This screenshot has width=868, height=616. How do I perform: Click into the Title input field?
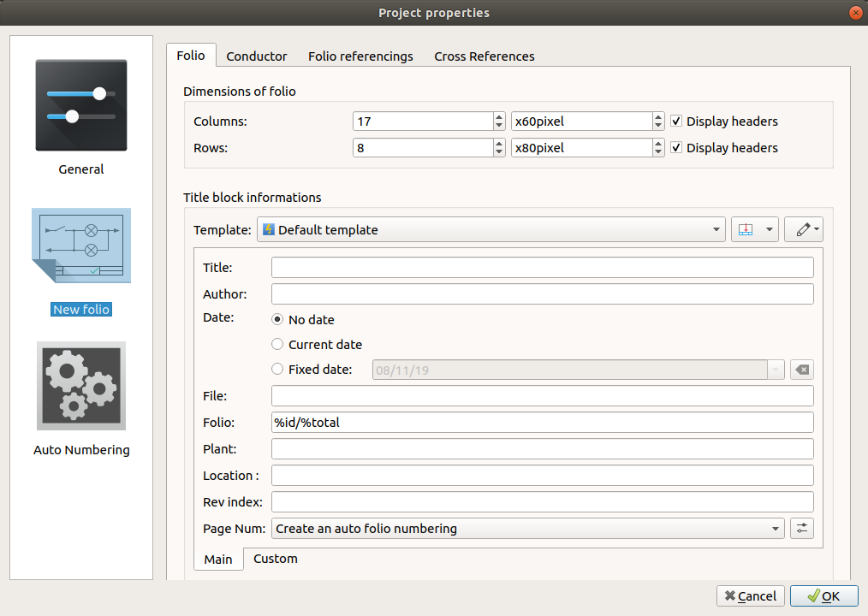point(542,267)
